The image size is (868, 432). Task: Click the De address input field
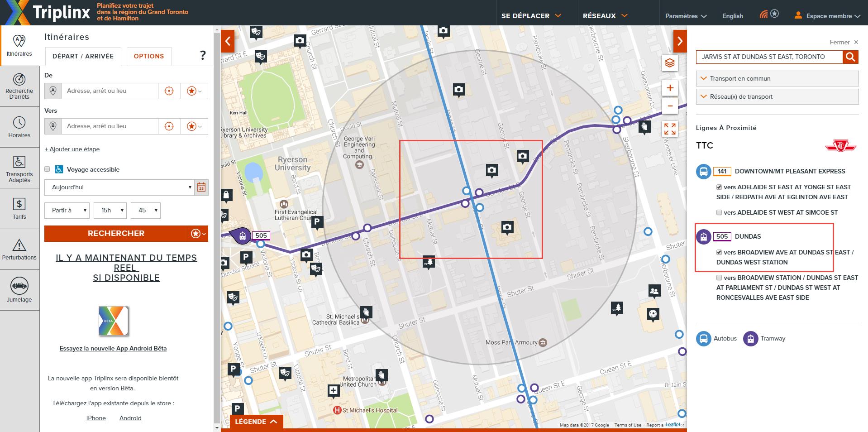(110, 91)
